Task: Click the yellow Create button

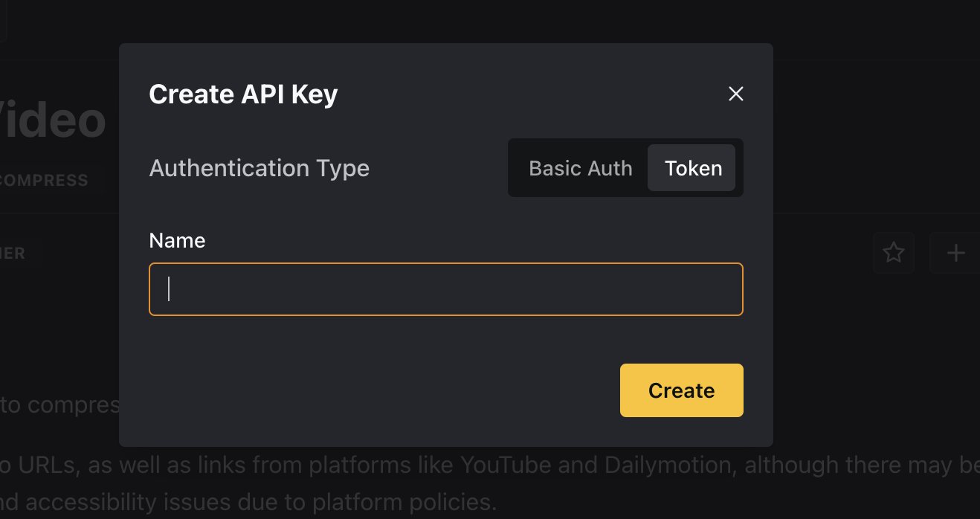Action: coord(681,390)
